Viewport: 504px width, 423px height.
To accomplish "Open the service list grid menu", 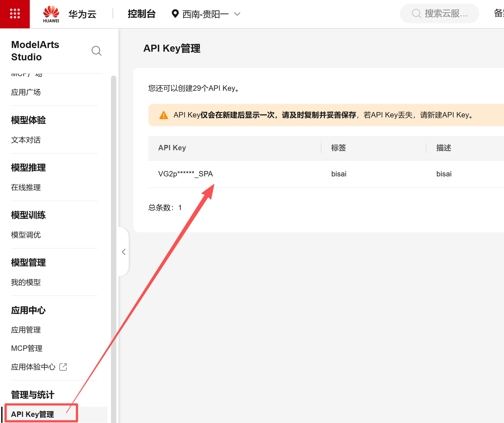I will tap(15, 14).
